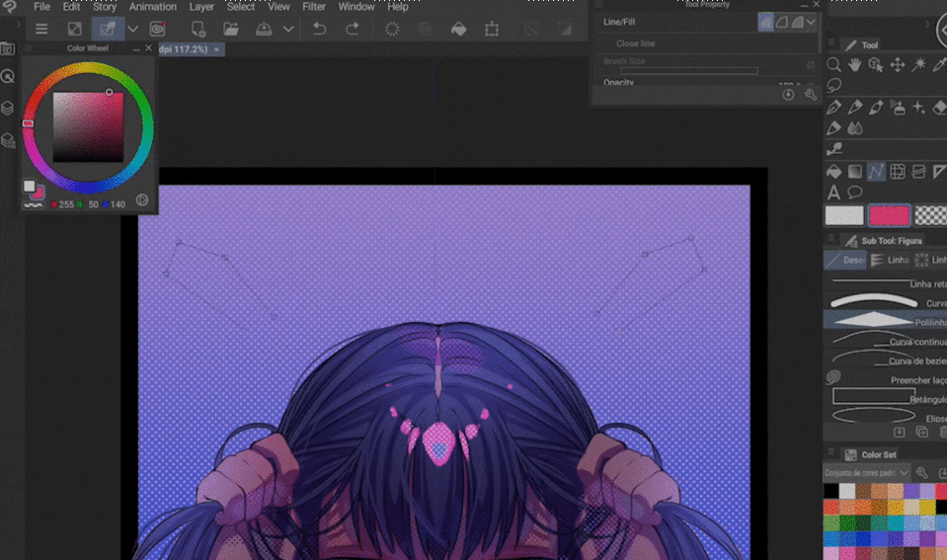This screenshot has width=948, height=560.
Task: Open the Edit menu
Action: pyautogui.click(x=71, y=7)
